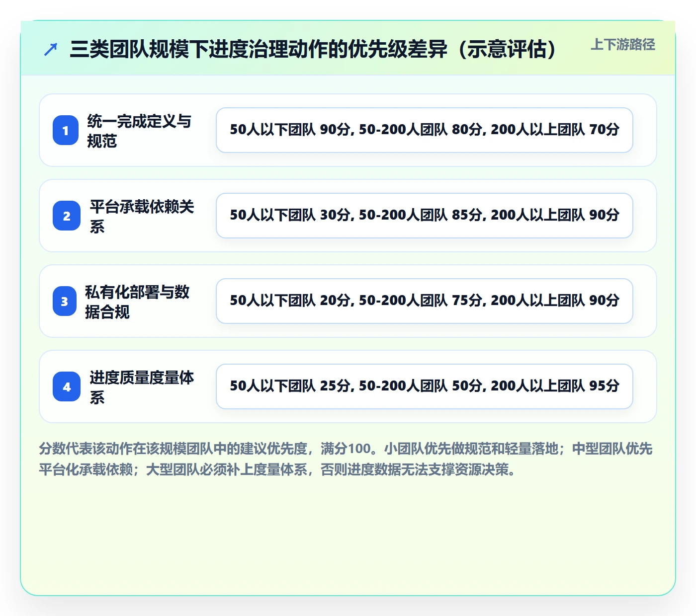
Task: Click the number 4 badge for 进度质量度量体系
Action: (67, 386)
